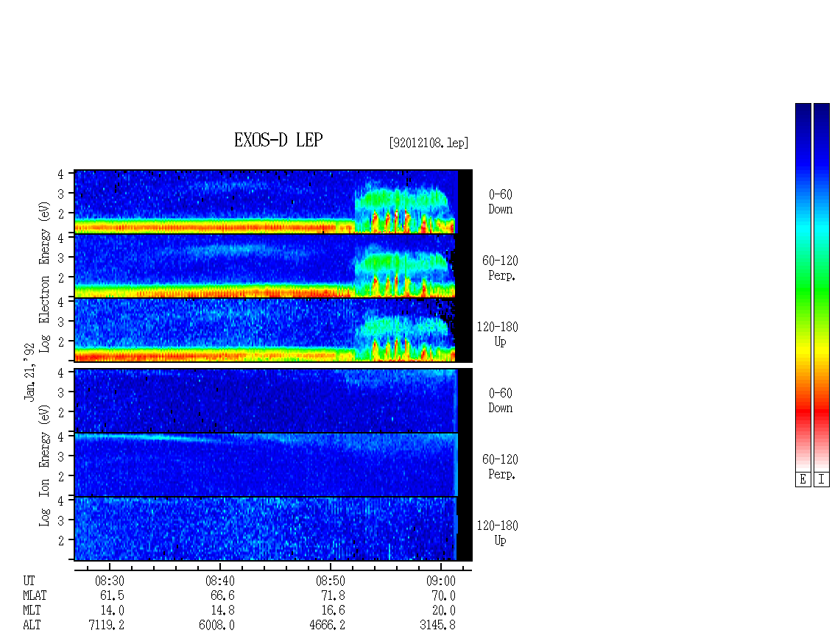
Task: Open the electron 60-120 Perp. spectrogram panel
Action: pos(272,266)
